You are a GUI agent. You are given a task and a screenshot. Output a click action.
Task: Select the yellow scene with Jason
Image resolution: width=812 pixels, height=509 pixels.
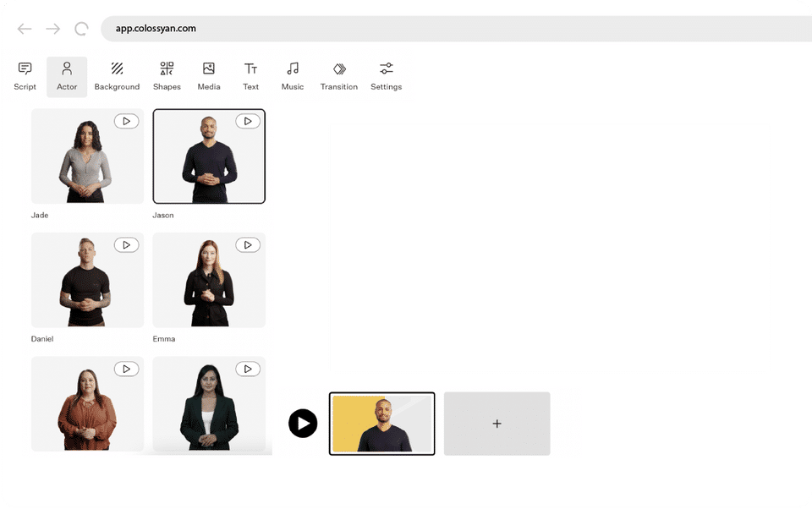pyautogui.click(x=382, y=424)
